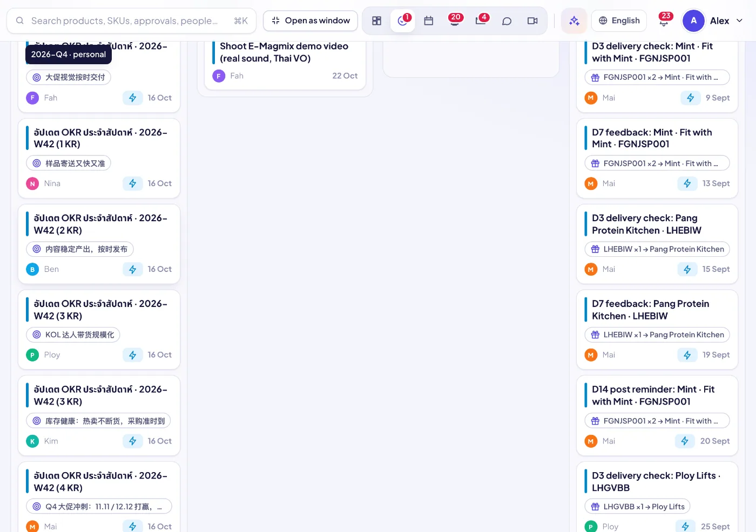Click Kim's teal avatar
756x532 pixels.
tap(32, 441)
